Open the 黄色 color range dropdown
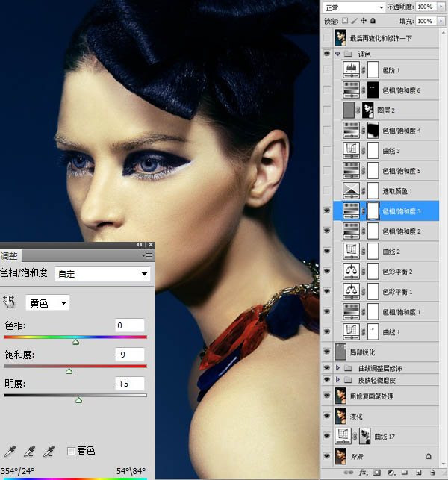The image size is (448, 480). [x=48, y=302]
